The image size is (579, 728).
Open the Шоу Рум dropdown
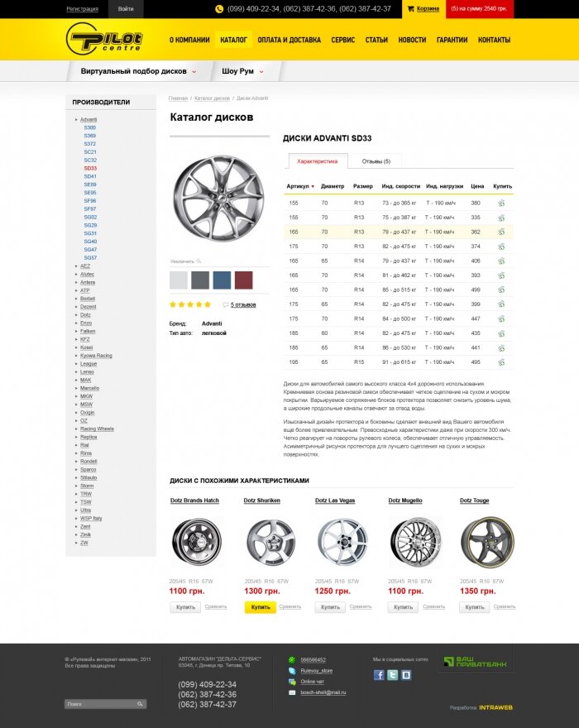pyautogui.click(x=242, y=71)
